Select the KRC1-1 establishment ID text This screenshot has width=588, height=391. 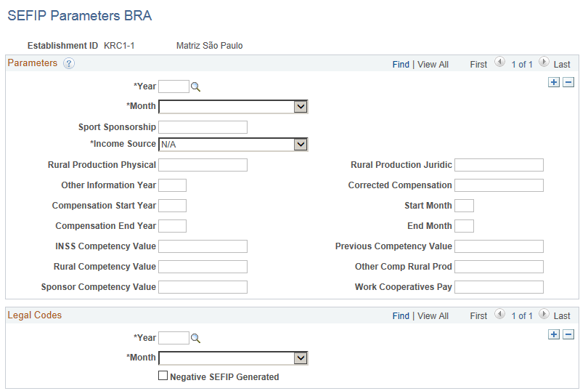[119, 46]
